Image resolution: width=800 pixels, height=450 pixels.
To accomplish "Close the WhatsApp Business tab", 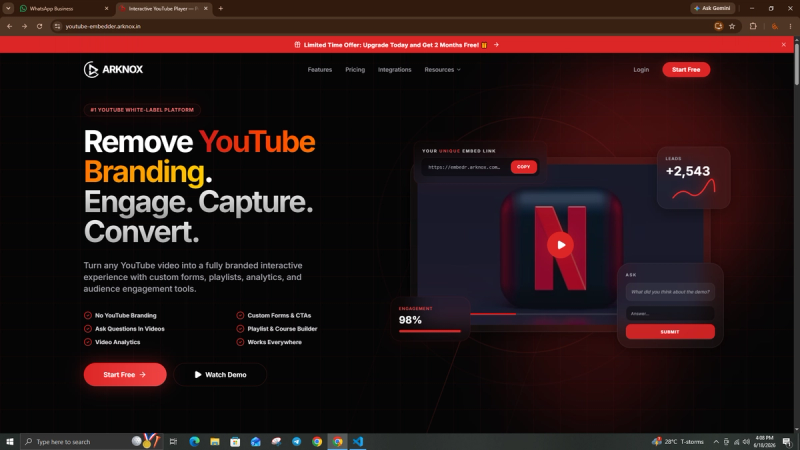I will 106,8.
